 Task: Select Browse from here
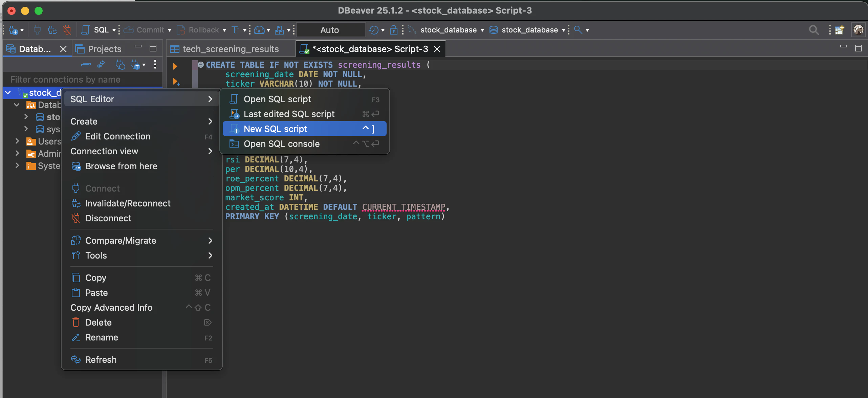pyautogui.click(x=142, y=166)
